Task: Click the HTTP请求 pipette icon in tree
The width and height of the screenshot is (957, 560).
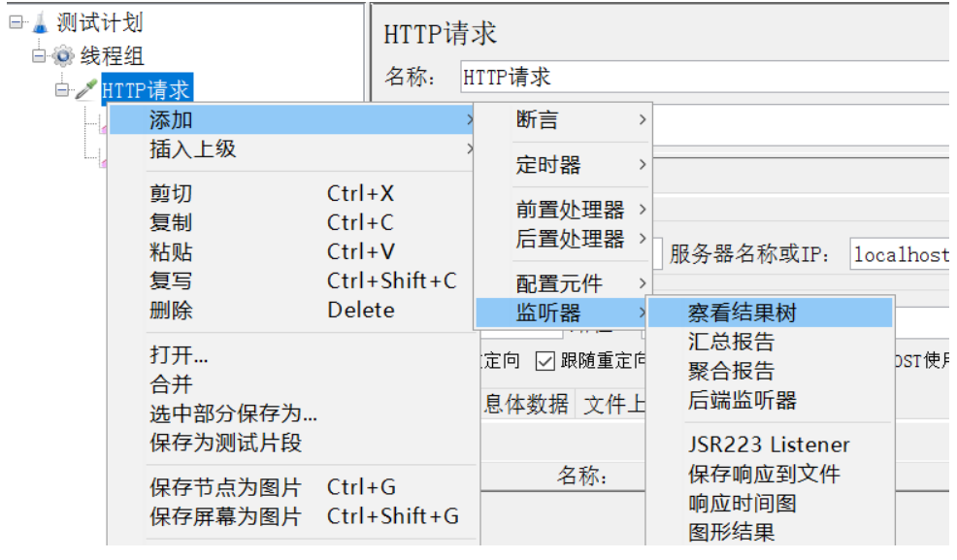Action: tap(86, 89)
